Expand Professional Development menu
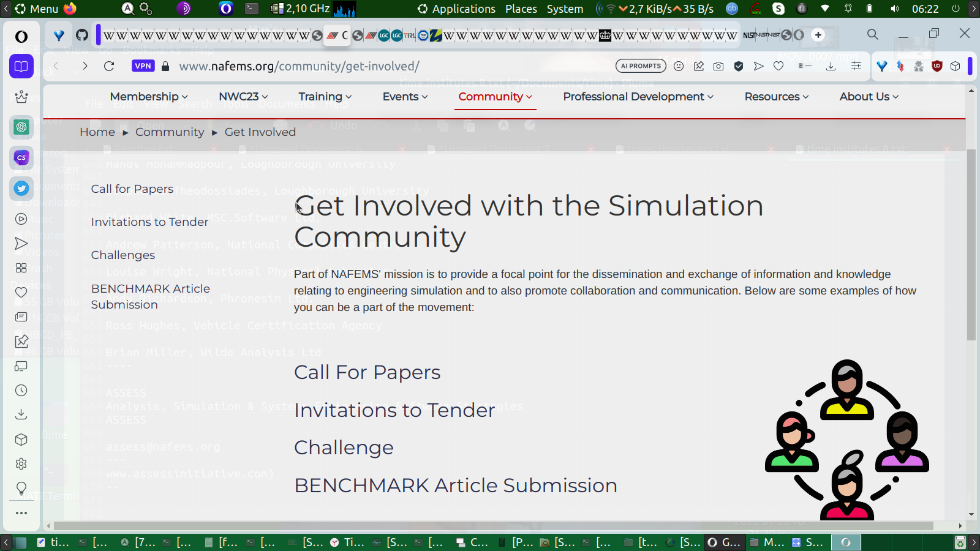 point(638,97)
